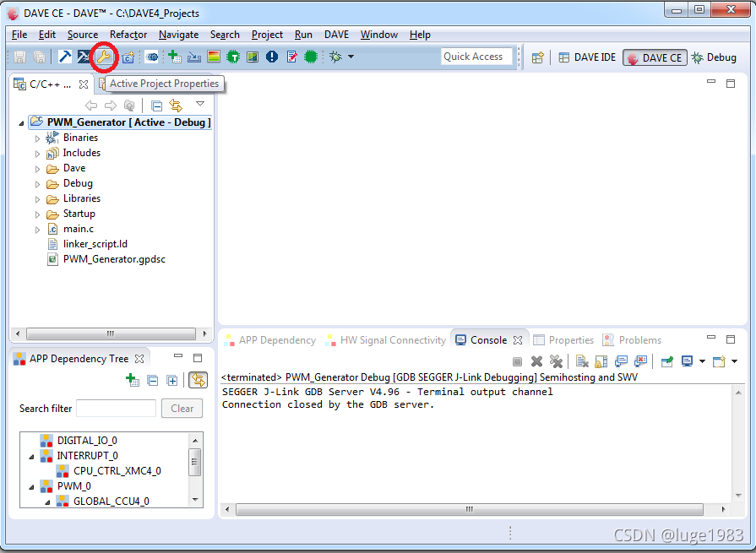
Task: Expand the Binaries tree node
Action: pyautogui.click(x=37, y=138)
